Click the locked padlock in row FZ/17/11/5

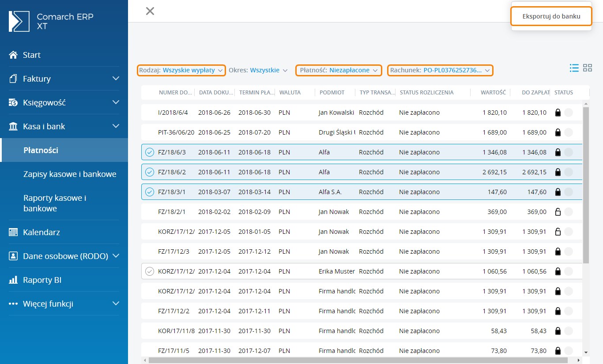[558, 351]
